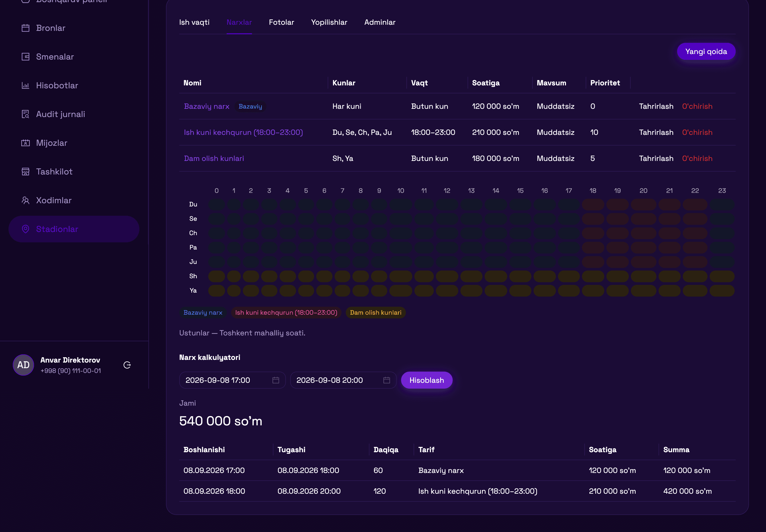The image size is (766, 532).
Task: Click O'chirish for Dam olish kunlari
Action: click(697, 158)
